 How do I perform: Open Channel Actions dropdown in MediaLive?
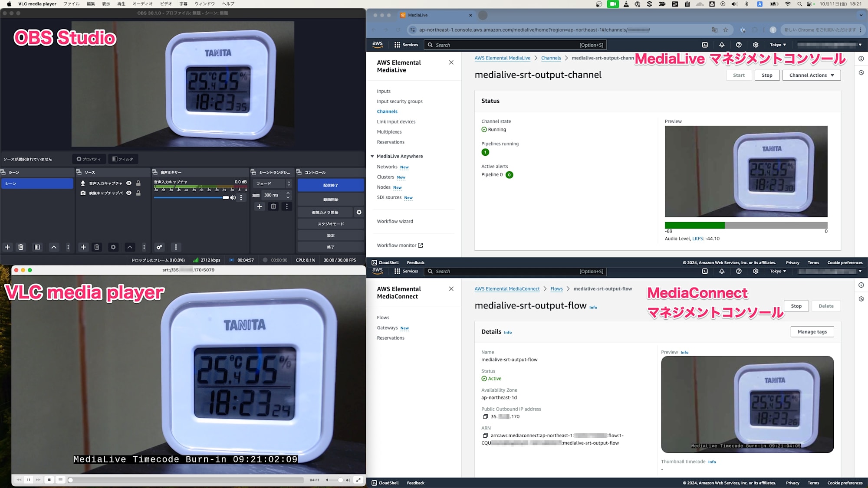[x=812, y=75]
